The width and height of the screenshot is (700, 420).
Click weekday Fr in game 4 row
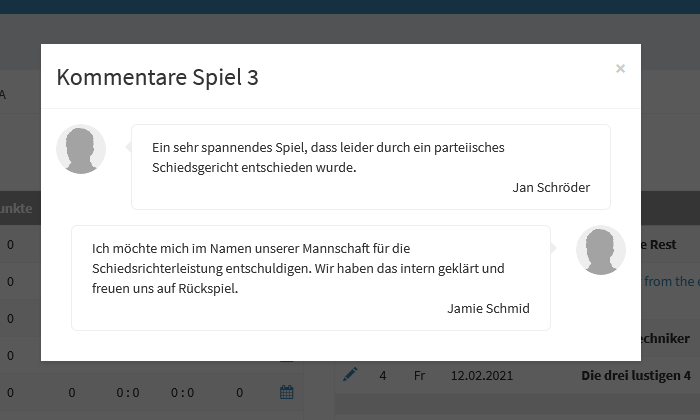point(419,375)
